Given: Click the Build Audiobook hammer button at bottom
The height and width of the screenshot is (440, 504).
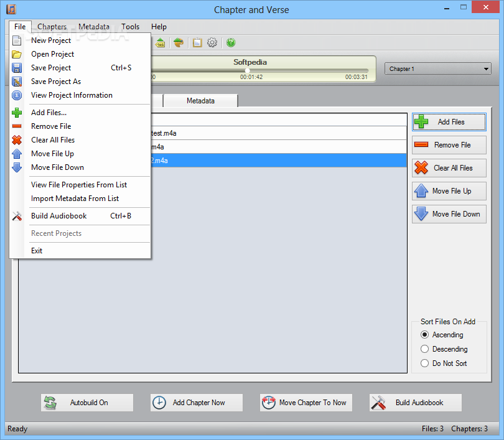Looking at the screenshot, I should 416,403.
